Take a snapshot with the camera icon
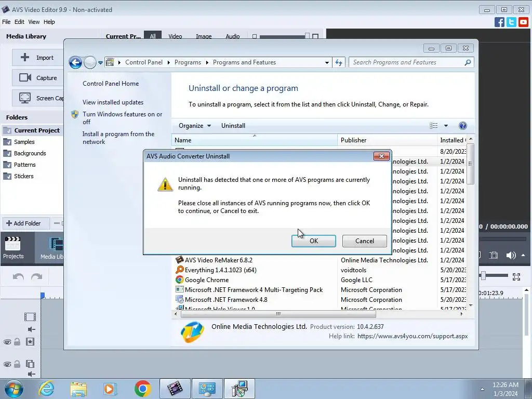The image size is (532, 399). pos(494,255)
